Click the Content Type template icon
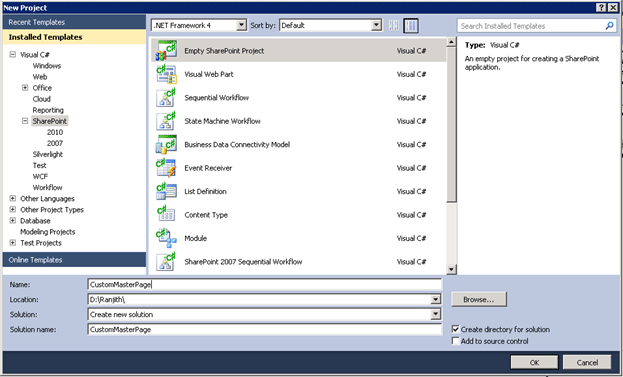Viewport: 623px width, 377px height. point(166,215)
